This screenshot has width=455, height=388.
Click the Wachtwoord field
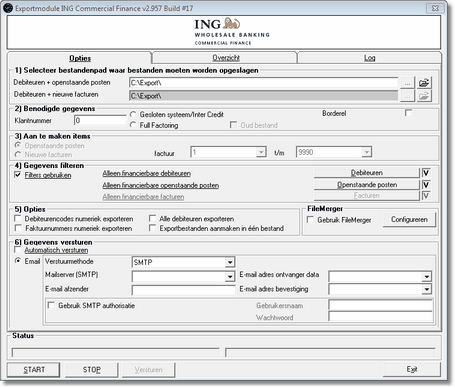click(381, 317)
